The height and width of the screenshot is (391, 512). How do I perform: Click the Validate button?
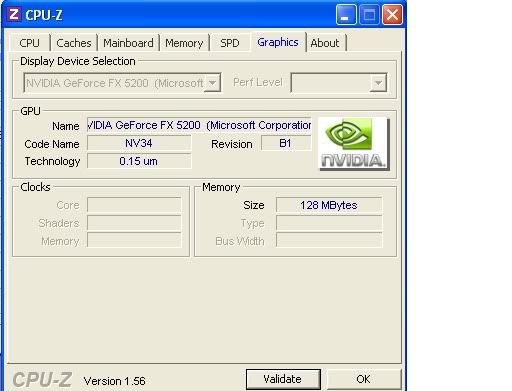[x=283, y=379]
